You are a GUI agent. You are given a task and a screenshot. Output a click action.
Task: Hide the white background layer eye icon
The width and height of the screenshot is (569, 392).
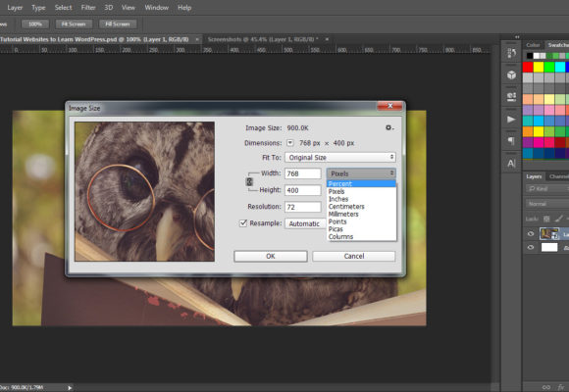[x=531, y=247]
